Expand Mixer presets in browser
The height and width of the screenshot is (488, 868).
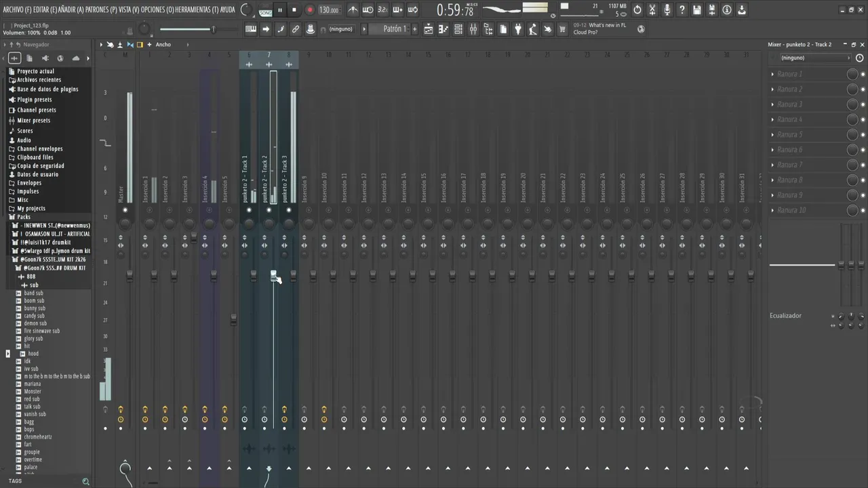[x=33, y=121]
